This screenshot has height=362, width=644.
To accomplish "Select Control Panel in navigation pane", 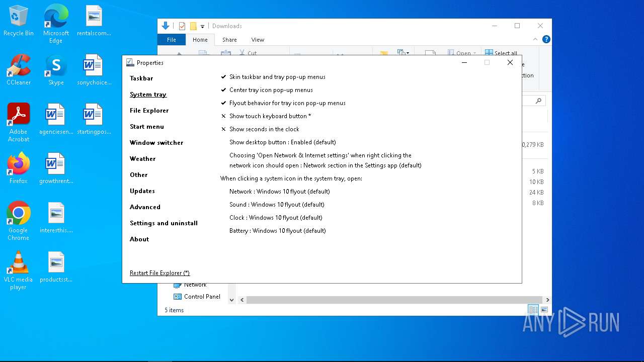I will [197, 297].
